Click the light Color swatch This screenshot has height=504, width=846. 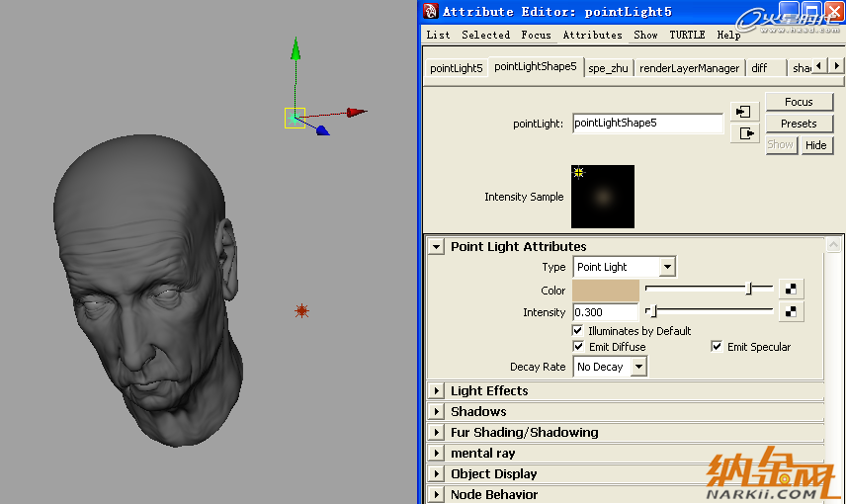pos(606,290)
